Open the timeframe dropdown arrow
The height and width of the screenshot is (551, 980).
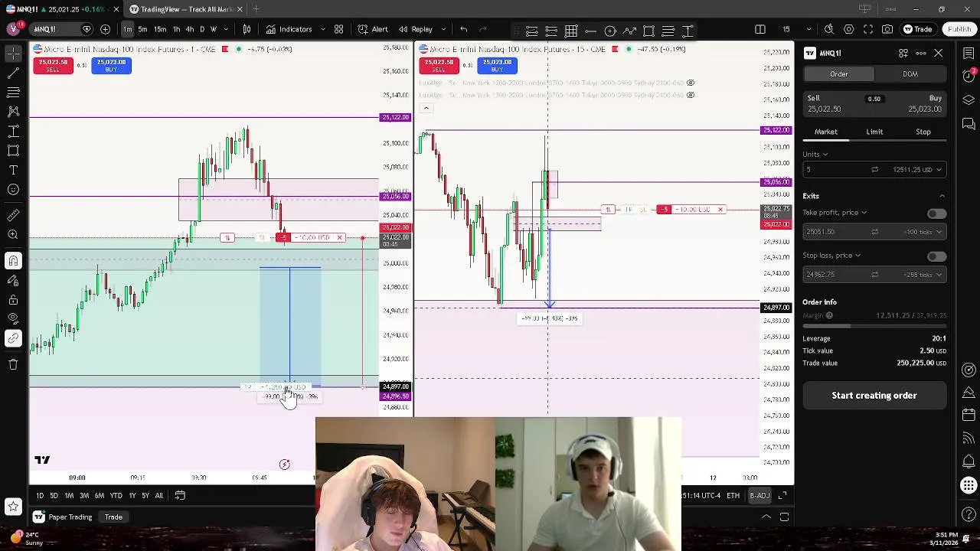227,29
